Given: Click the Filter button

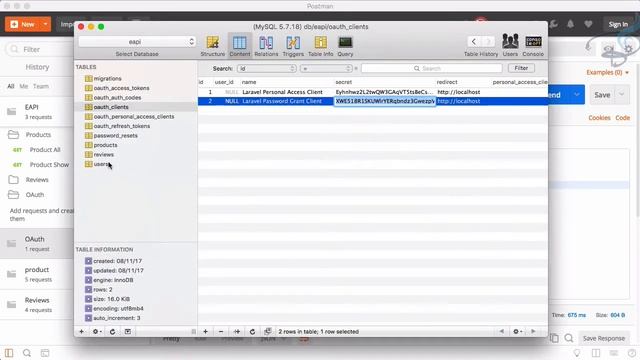Looking at the screenshot, I should pos(521,68).
